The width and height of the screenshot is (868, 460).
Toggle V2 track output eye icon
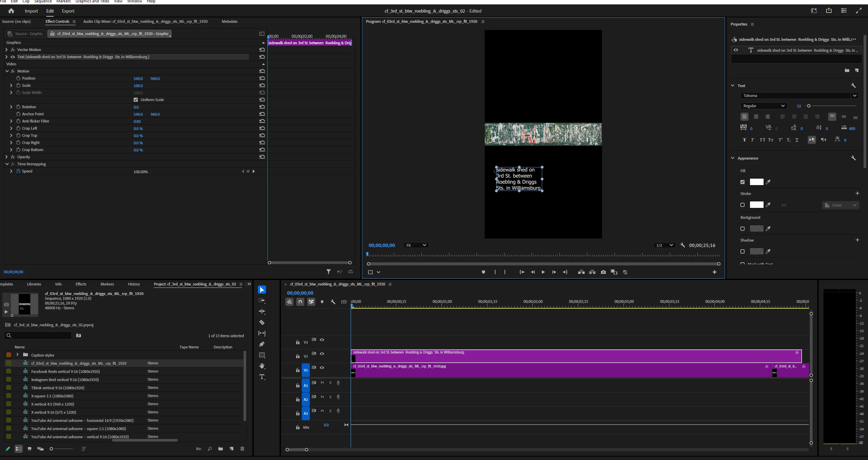(x=322, y=354)
